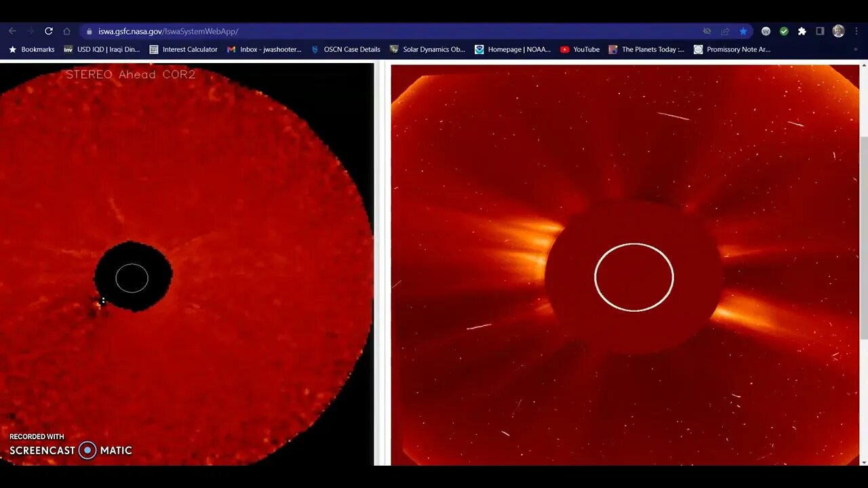Click the browser back arrow

pyautogui.click(x=12, y=31)
